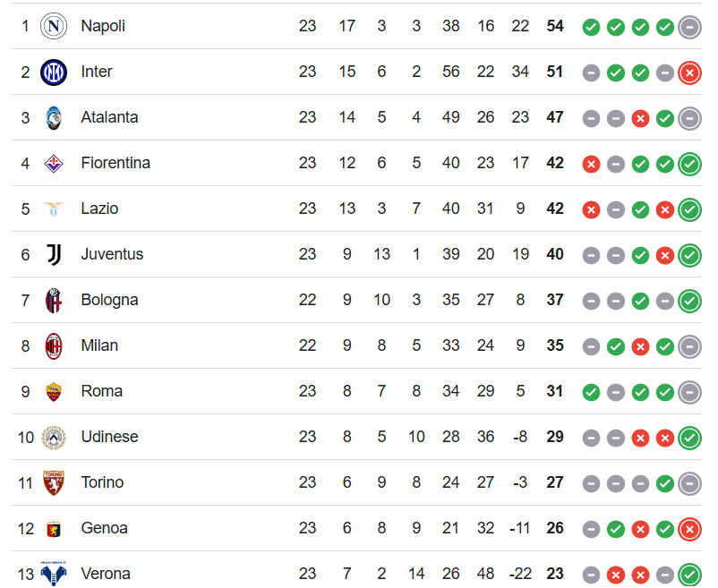718x588 pixels.
Task: Click the Juventus club logo
Action: click(54, 254)
